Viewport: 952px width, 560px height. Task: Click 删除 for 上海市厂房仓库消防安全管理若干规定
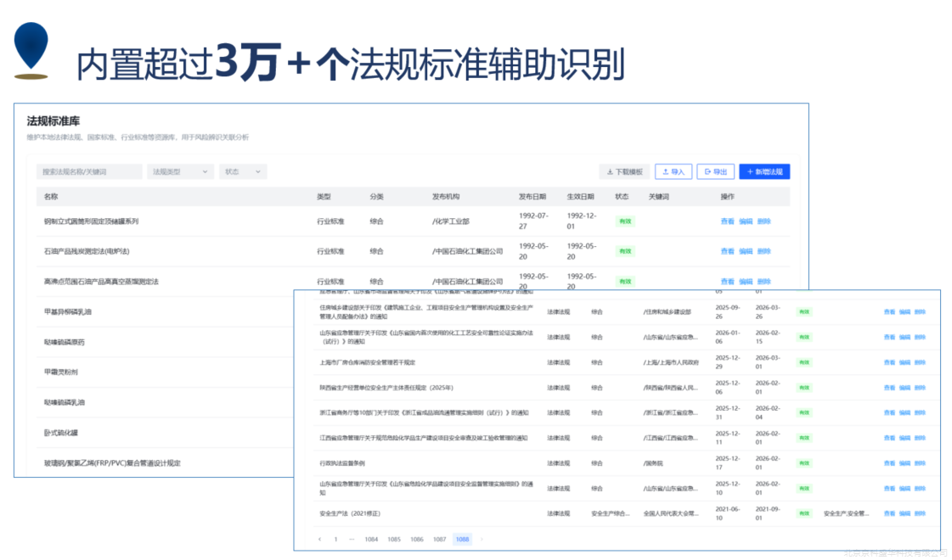(x=920, y=362)
